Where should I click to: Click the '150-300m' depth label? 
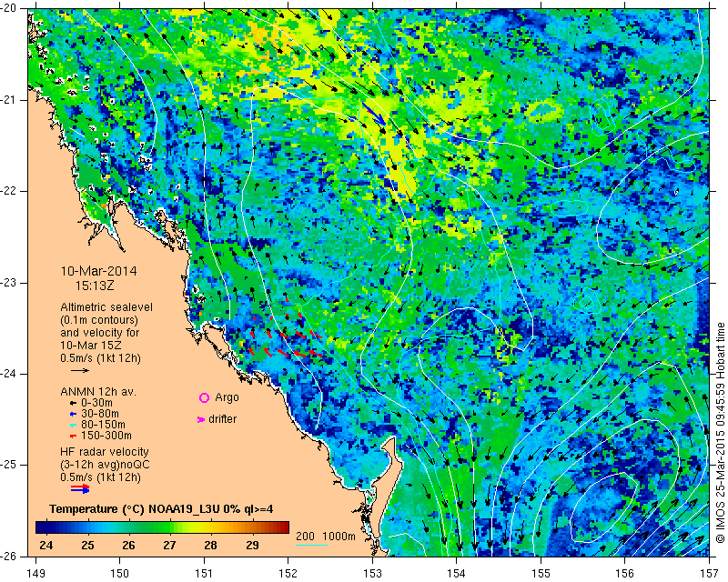[106, 436]
